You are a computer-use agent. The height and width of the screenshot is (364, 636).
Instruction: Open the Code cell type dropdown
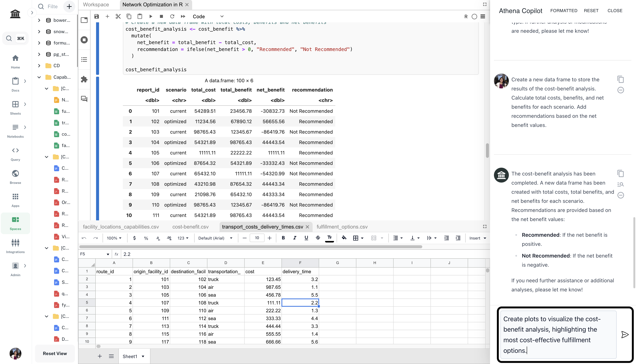click(x=208, y=17)
